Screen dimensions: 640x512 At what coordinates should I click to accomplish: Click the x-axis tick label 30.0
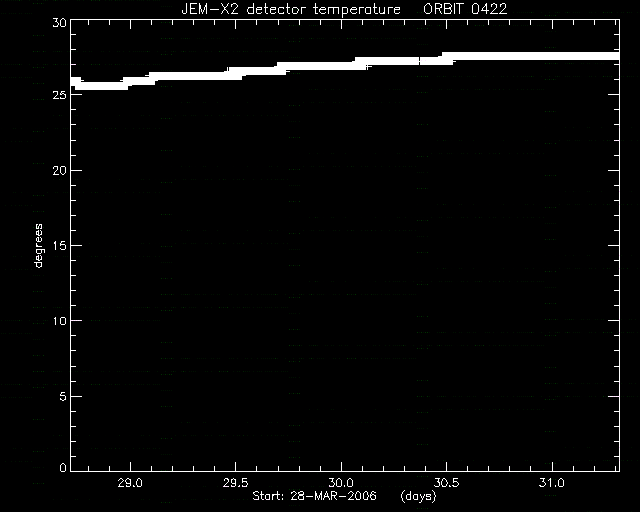pos(341,483)
